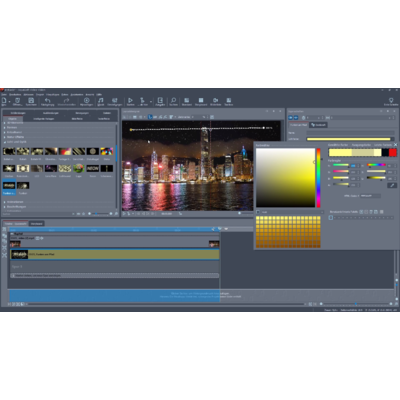Screen dimensions: 400x400
Task: Toggle the first blue button in properties panel
Action: click(290, 118)
